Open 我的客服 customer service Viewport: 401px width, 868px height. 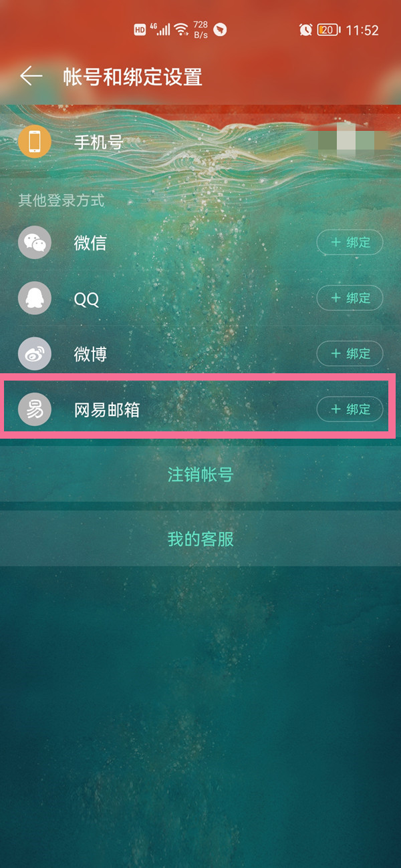coord(200,539)
